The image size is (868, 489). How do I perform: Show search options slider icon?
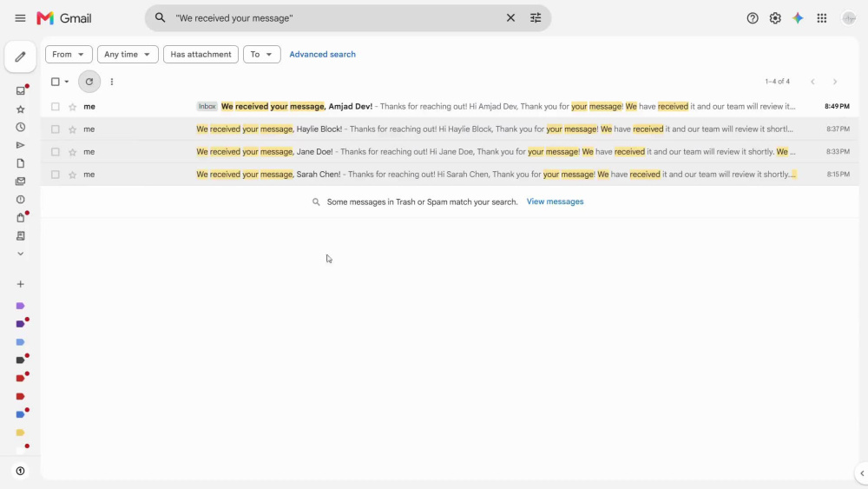pos(536,17)
